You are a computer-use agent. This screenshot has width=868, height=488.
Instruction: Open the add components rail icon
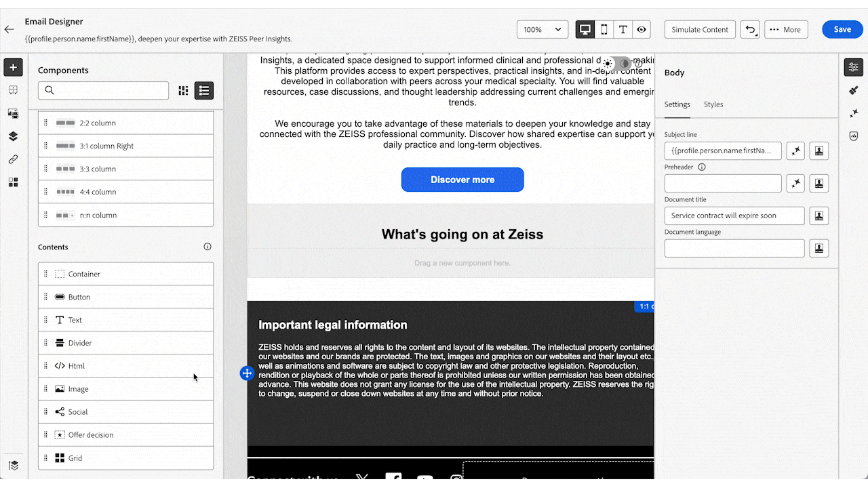click(13, 67)
